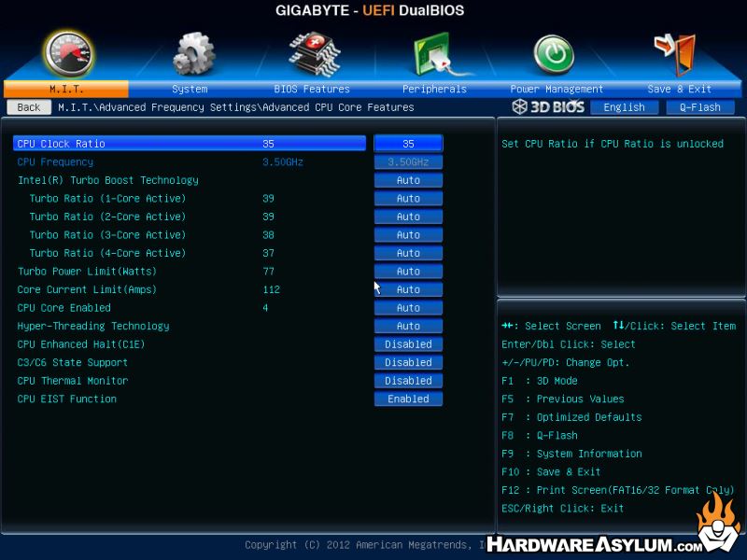This screenshot has width=747, height=560.
Task: Change Turbo Ratio (3-Core Active) Auto value
Action: [408, 235]
